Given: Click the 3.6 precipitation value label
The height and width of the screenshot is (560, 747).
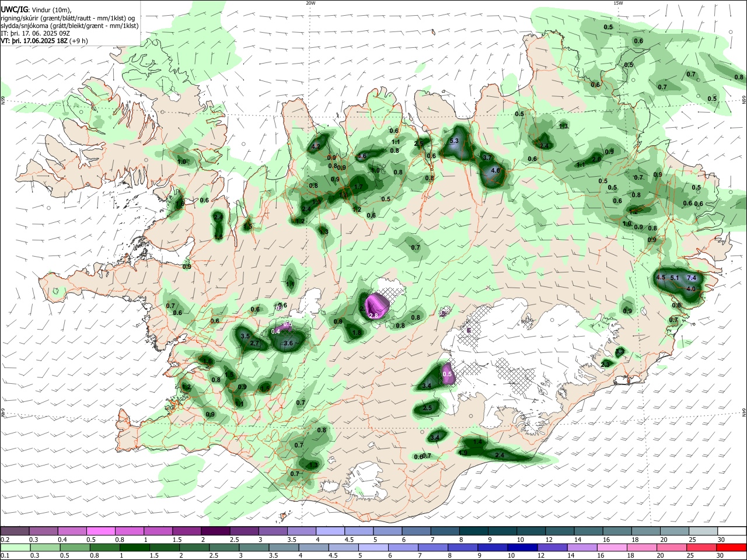Looking at the screenshot, I should click(288, 344).
